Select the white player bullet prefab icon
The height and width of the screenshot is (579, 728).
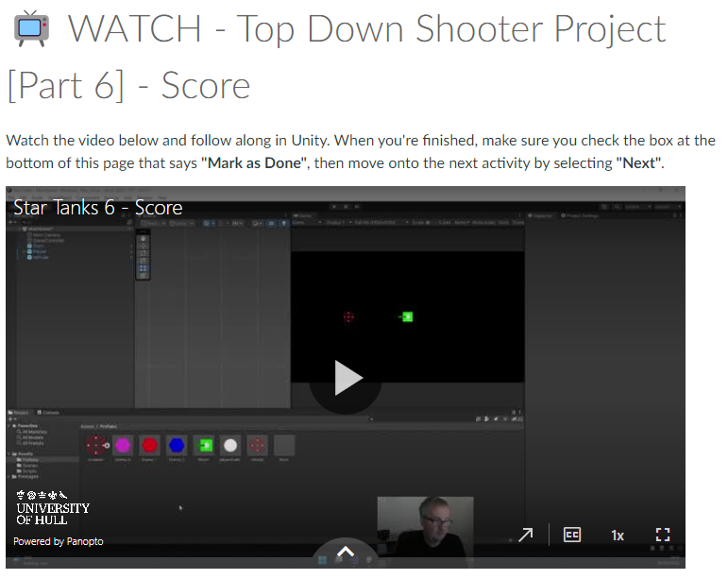coord(229,445)
